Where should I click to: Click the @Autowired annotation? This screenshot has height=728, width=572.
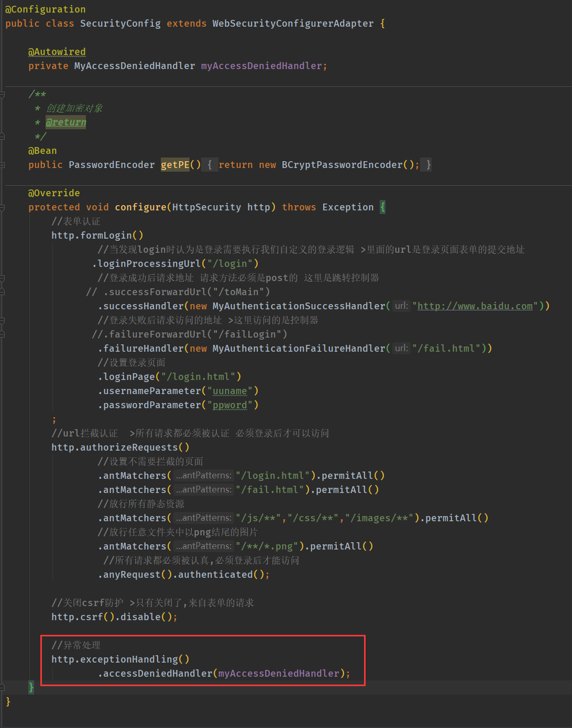pos(57,52)
